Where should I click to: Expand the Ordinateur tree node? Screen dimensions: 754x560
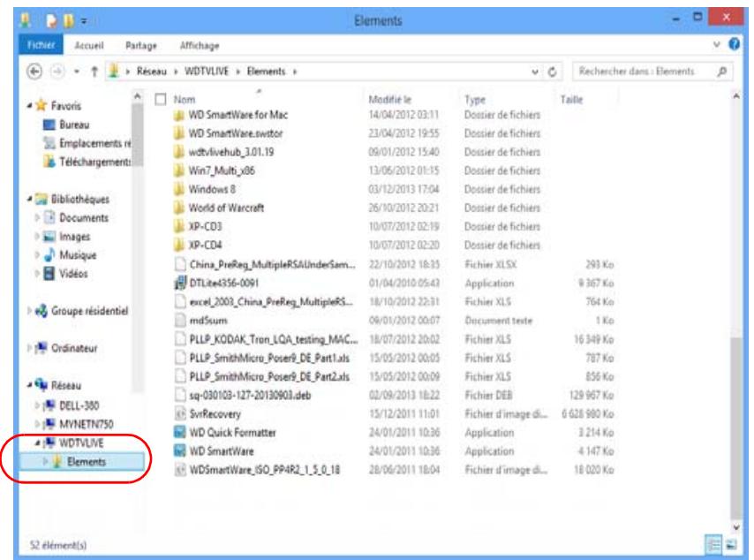coord(29,348)
